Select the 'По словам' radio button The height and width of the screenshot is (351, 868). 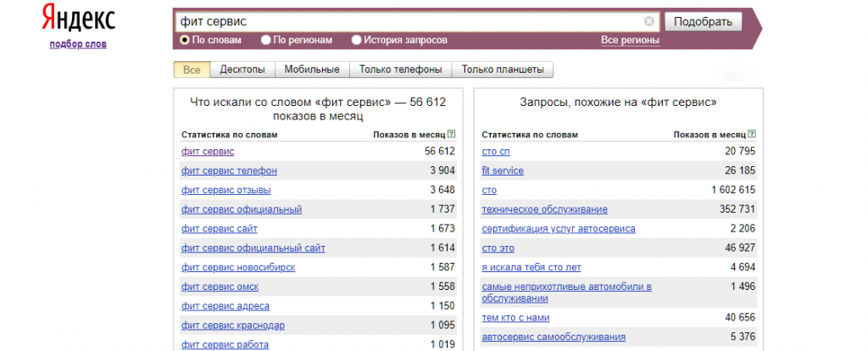coord(185,40)
